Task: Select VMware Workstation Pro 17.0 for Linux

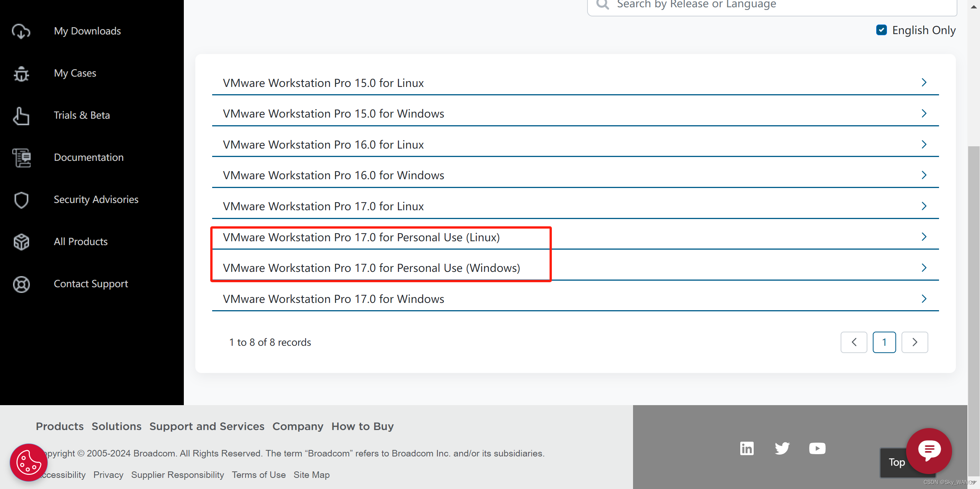Action: point(323,206)
